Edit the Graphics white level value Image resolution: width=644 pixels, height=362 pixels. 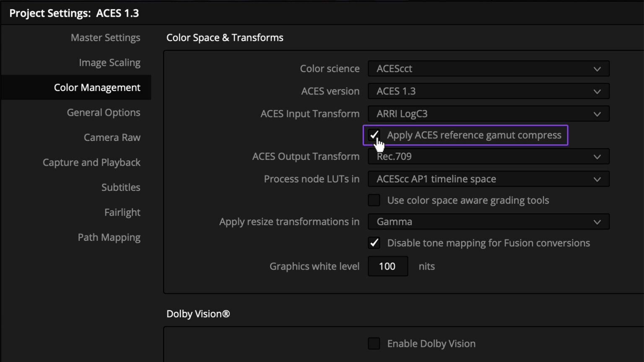[x=387, y=266]
